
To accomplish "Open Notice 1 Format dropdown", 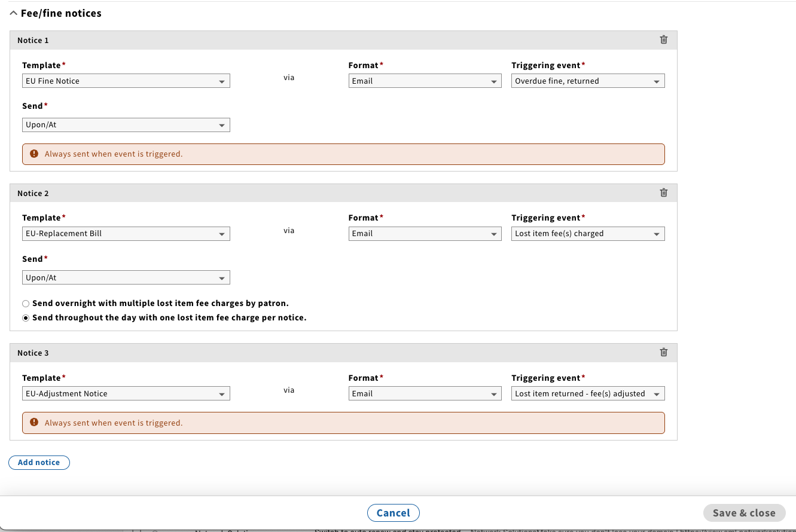I will (x=425, y=81).
